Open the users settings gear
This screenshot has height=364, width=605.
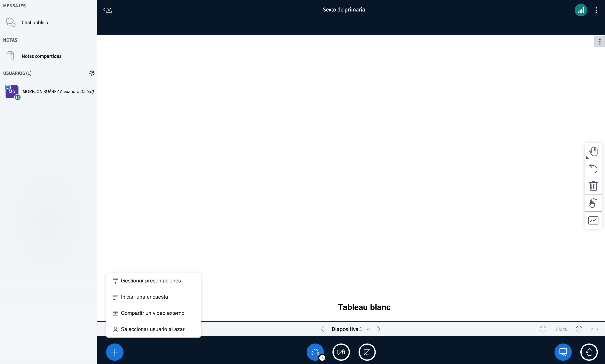click(92, 73)
